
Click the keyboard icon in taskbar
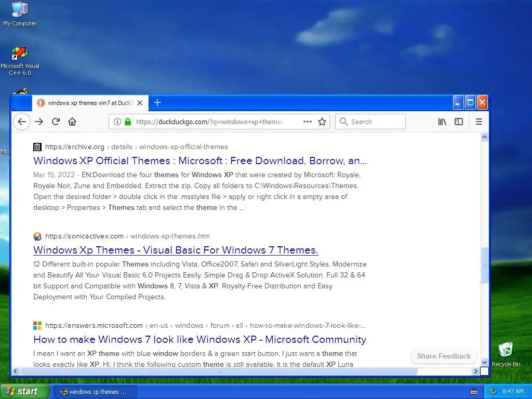474,392
